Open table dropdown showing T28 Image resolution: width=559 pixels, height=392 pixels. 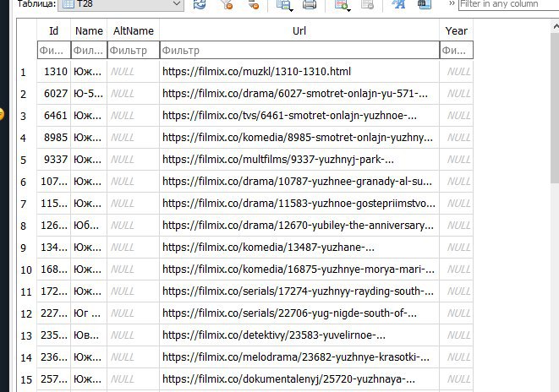tap(121, 4)
